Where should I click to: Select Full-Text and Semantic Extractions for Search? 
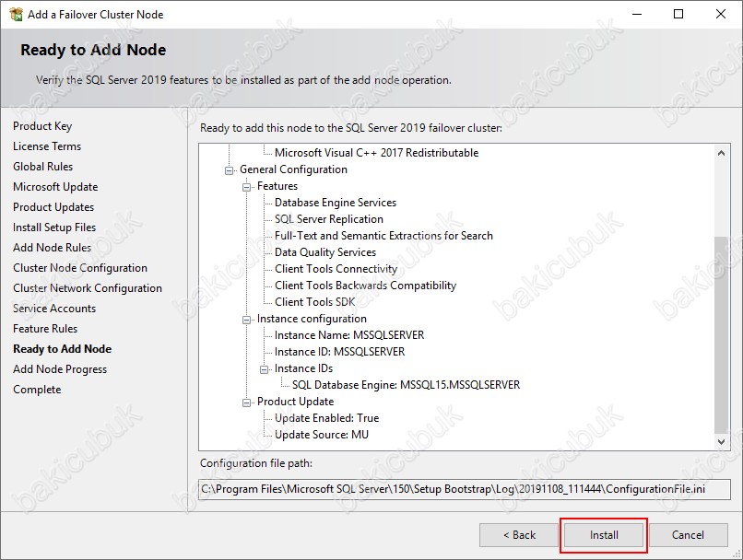click(x=383, y=236)
